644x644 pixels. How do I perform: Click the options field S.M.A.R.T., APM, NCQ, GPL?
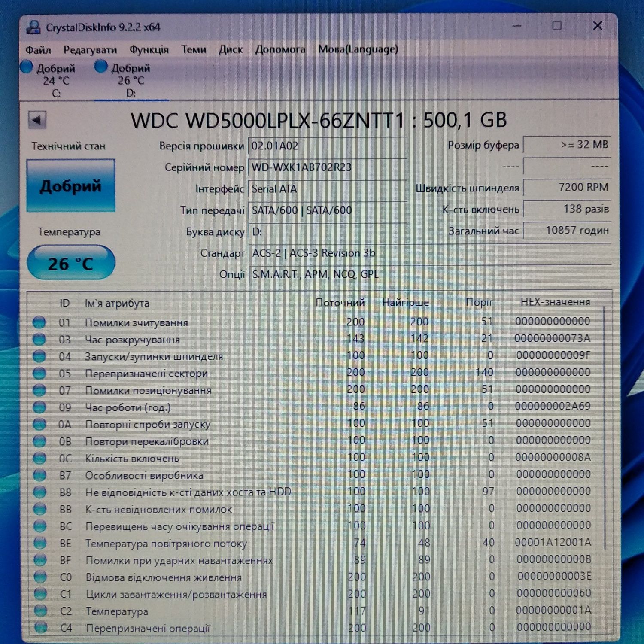(x=429, y=274)
